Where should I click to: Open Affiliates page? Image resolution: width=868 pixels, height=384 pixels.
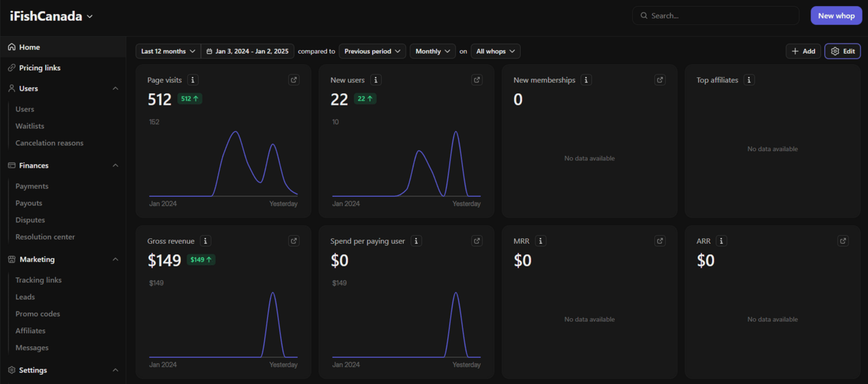click(30, 330)
